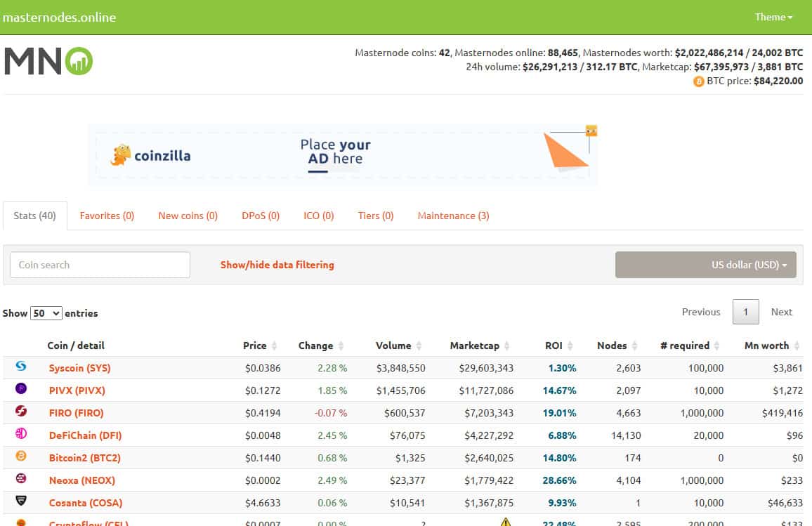This screenshot has width=812, height=526.
Task: Sort table by # required column arrows
Action: click(717, 346)
